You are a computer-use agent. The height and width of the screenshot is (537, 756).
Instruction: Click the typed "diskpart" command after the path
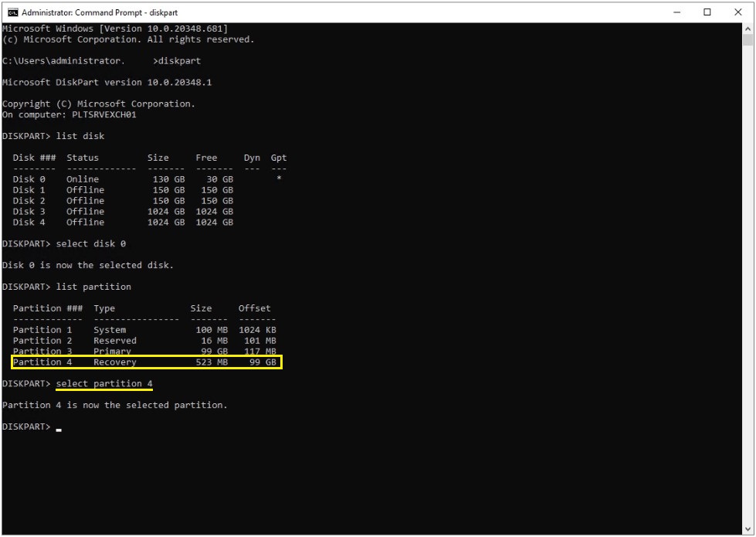click(x=179, y=61)
